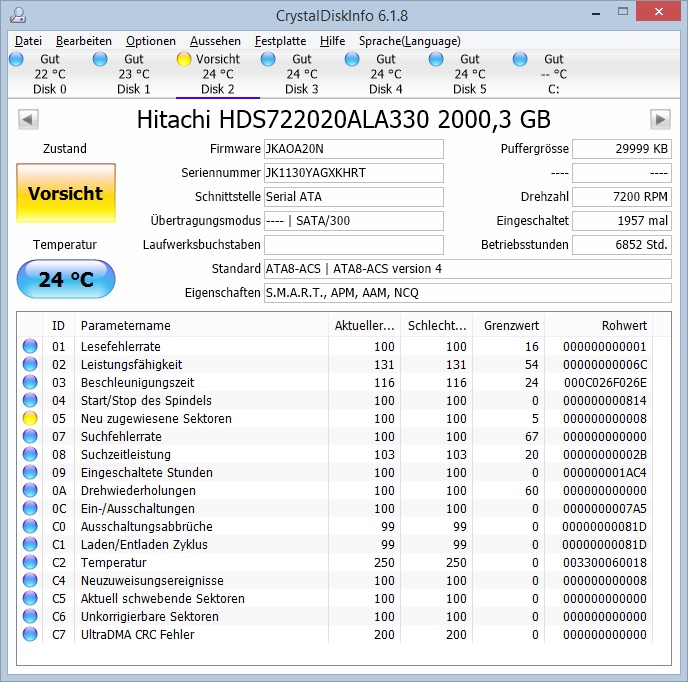Viewport: 688px width, 682px height.
Task: Click the yellow Vorsicht health status button
Action: click(x=66, y=193)
